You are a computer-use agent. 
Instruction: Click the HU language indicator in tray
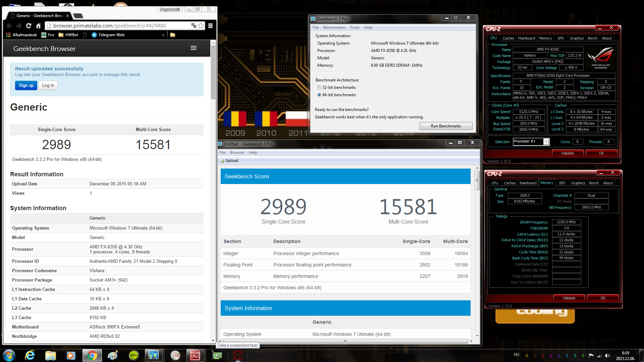point(516,355)
